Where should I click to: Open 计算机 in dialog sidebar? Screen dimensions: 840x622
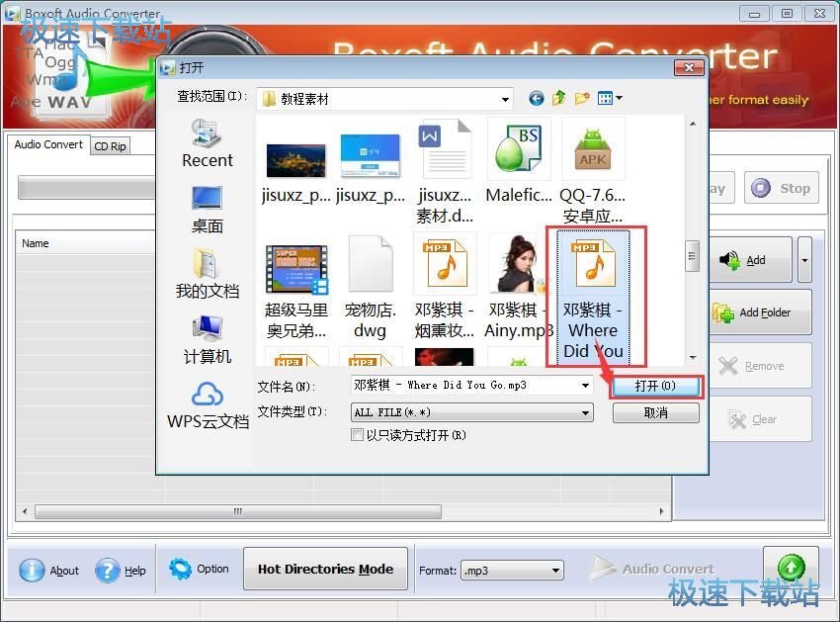click(208, 339)
